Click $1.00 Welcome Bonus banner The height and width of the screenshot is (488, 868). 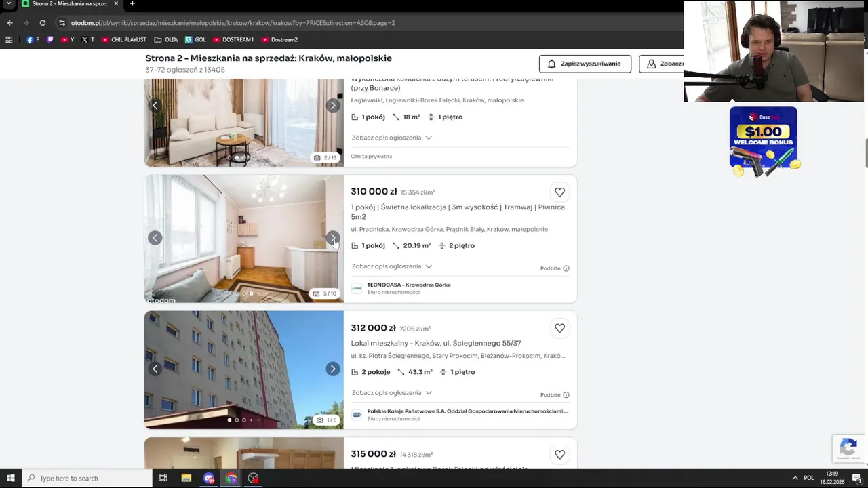click(764, 142)
